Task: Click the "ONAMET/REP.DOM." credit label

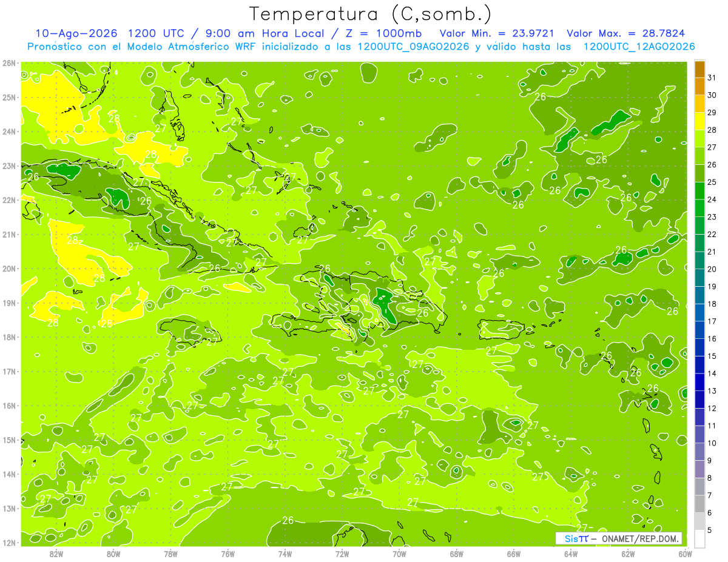Action: (641, 538)
